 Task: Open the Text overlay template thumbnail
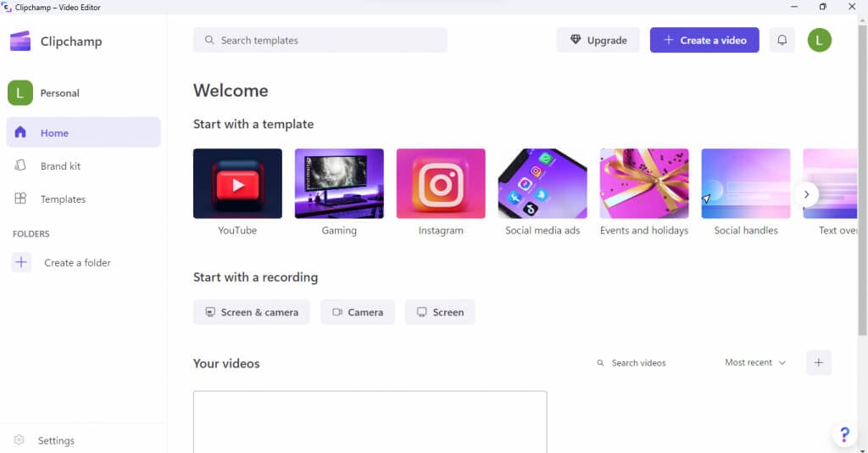pyautogui.click(x=830, y=183)
